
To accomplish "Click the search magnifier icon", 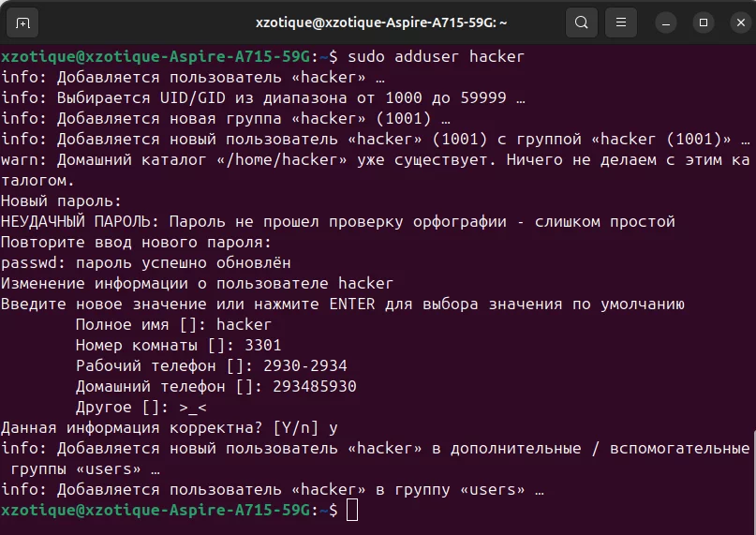I will 582,22.
